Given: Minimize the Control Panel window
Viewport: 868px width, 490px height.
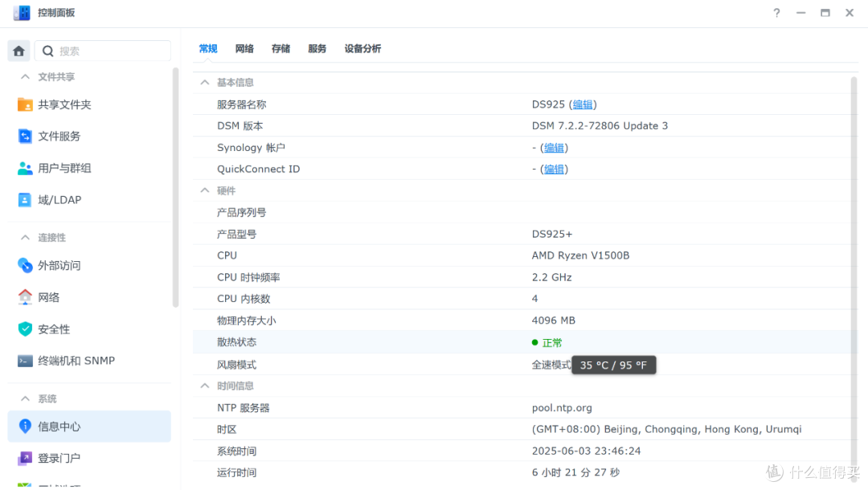Looking at the screenshot, I should (x=801, y=13).
